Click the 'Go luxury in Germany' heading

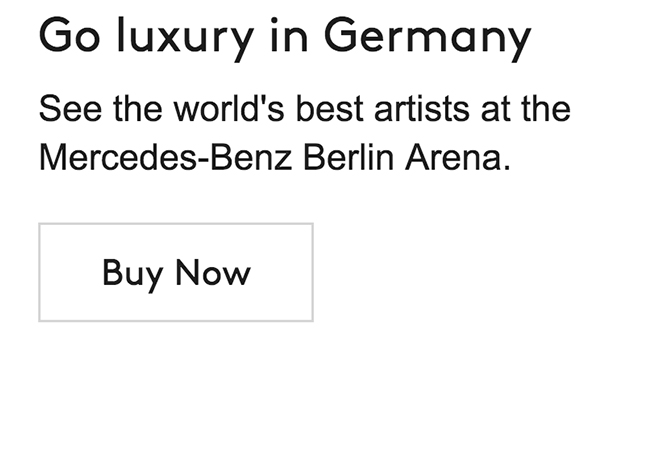[x=284, y=37]
